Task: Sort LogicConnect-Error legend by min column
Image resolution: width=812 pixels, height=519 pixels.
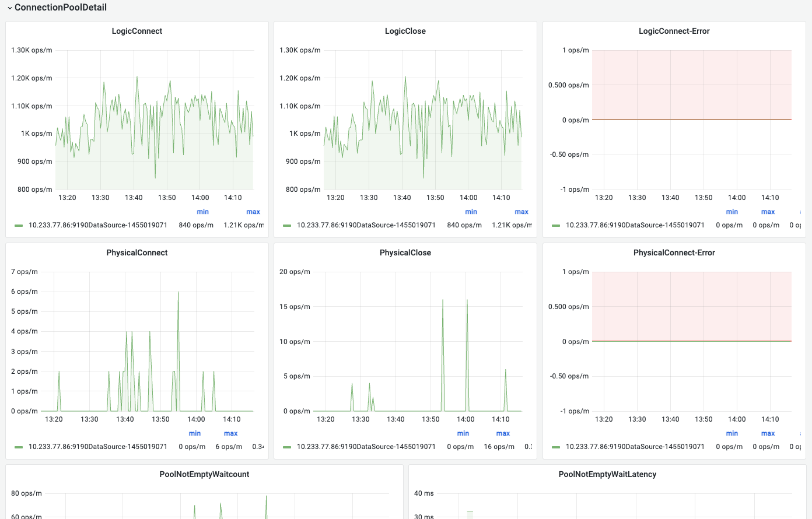Action: point(732,212)
